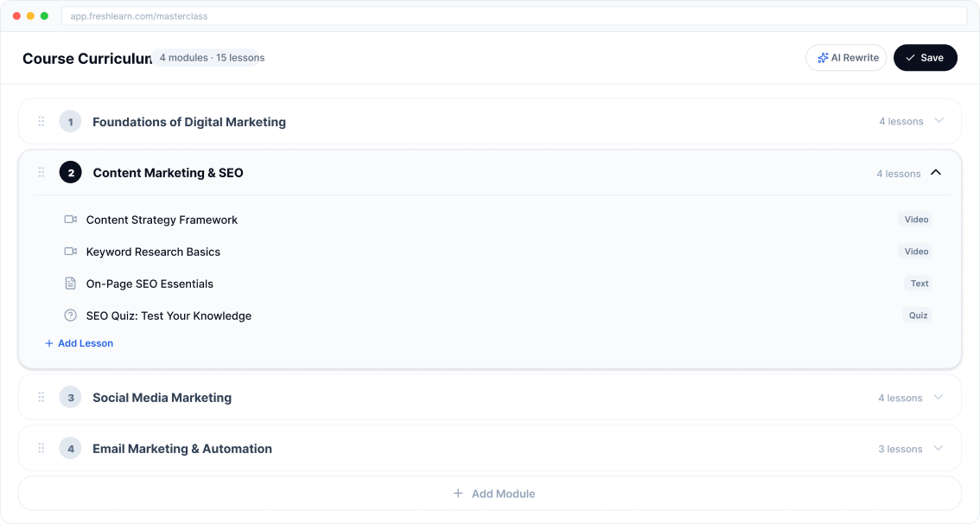Select the SEO Quiz: Test Your Knowledge lesson
This screenshot has height=524, width=980.
(169, 315)
